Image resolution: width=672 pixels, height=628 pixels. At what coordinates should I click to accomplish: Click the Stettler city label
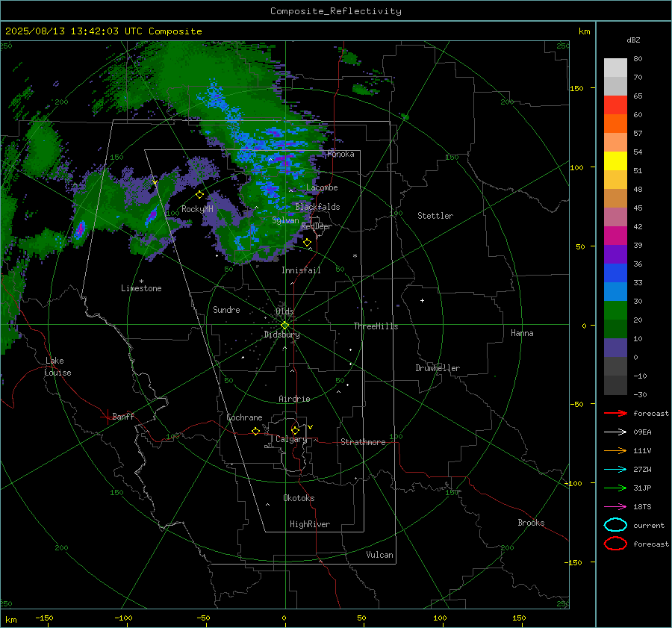click(x=435, y=216)
